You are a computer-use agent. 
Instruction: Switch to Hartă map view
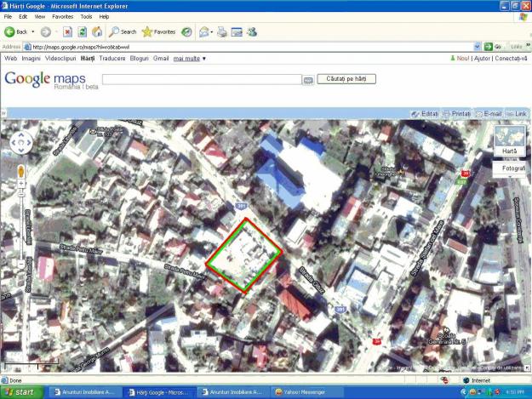click(x=510, y=140)
